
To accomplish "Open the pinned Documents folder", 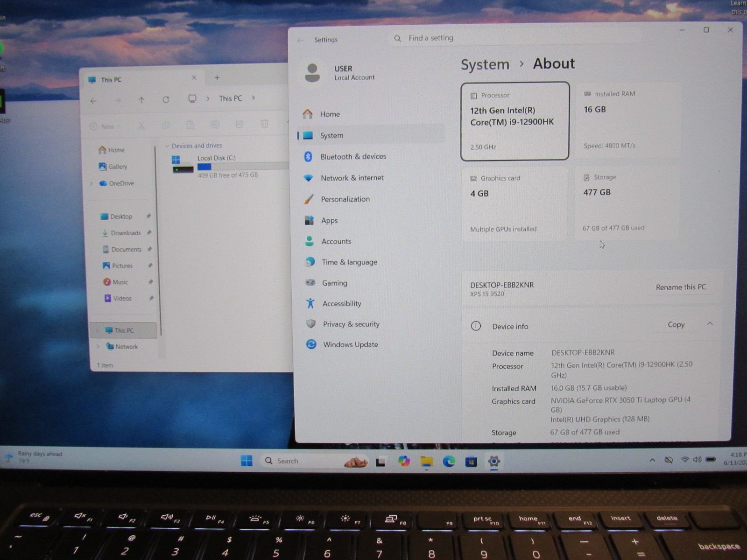I will pyautogui.click(x=122, y=249).
